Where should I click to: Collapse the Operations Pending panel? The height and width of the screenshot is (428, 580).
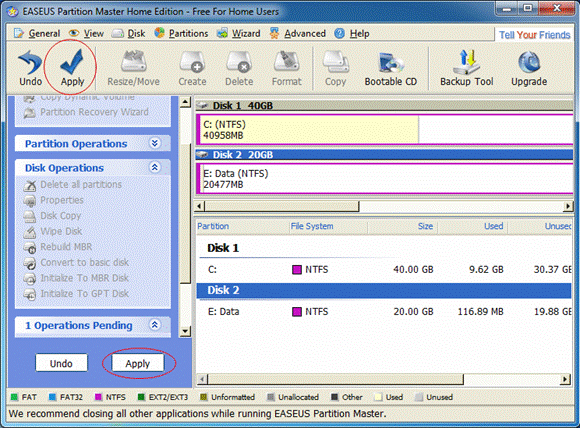[155, 325]
